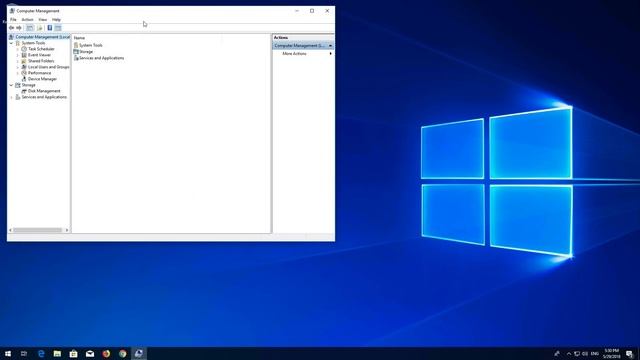Open the Action Center notifications icon
The height and width of the screenshot is (360, 640).
pyautogui.click(x=629, y=353)
